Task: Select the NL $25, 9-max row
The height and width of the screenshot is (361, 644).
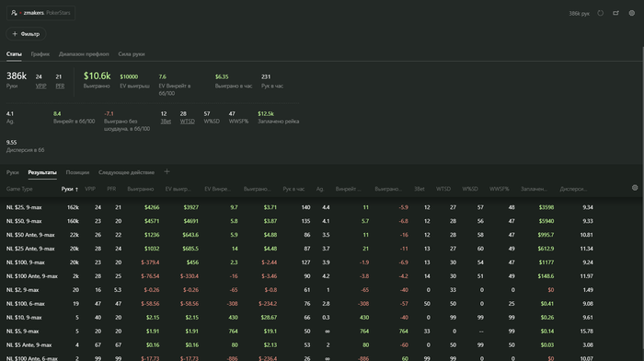Action: click(x=300, y=207)
